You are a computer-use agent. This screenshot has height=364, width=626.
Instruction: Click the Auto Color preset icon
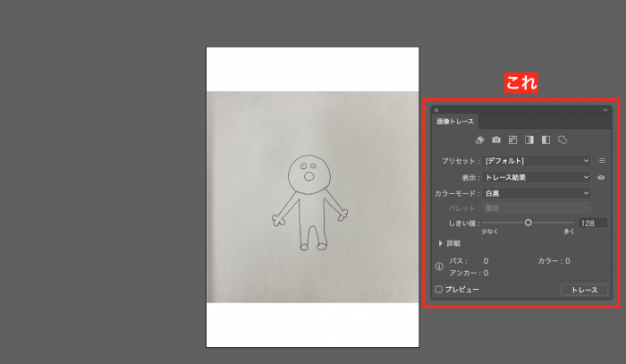[479, 140]
